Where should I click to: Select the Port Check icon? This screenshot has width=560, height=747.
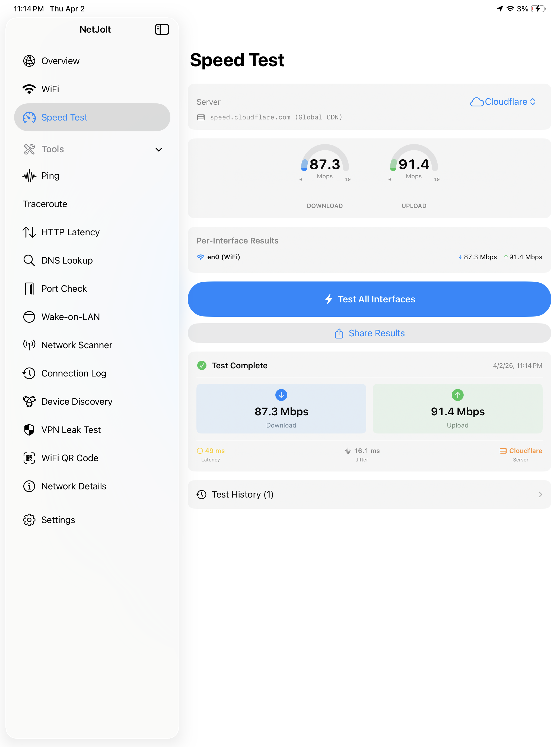click(29, 288)
